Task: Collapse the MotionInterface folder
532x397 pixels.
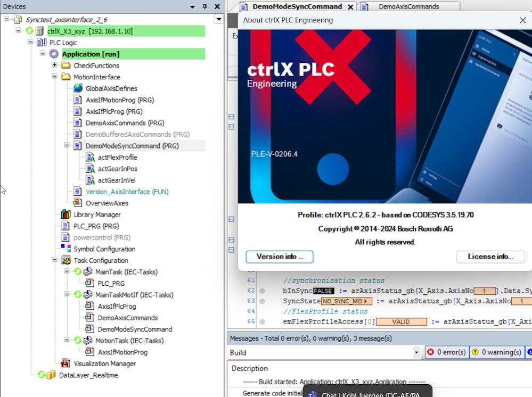Action: pyautogui.click(x=54, y=77)
